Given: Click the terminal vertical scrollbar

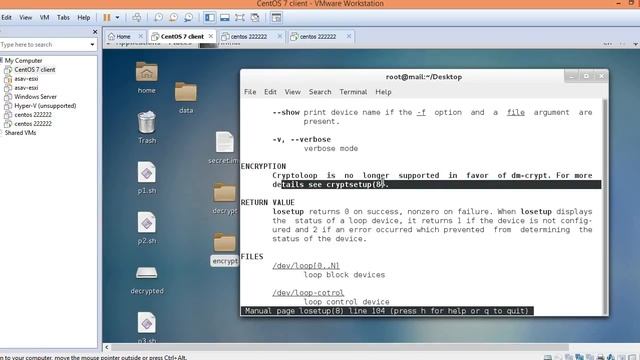Looking at the screenshot, I should tap(605, 207).
